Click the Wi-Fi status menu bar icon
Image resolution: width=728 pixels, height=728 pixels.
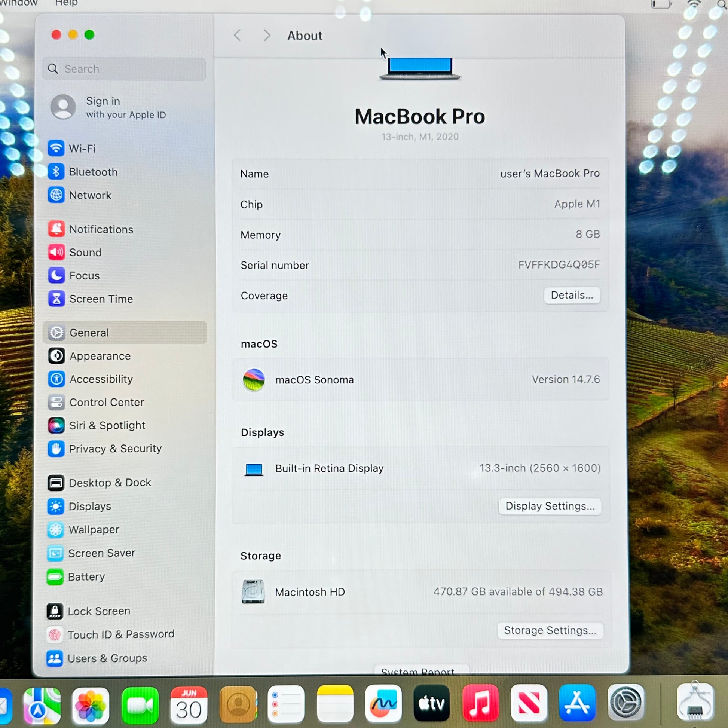coord(694,4)
